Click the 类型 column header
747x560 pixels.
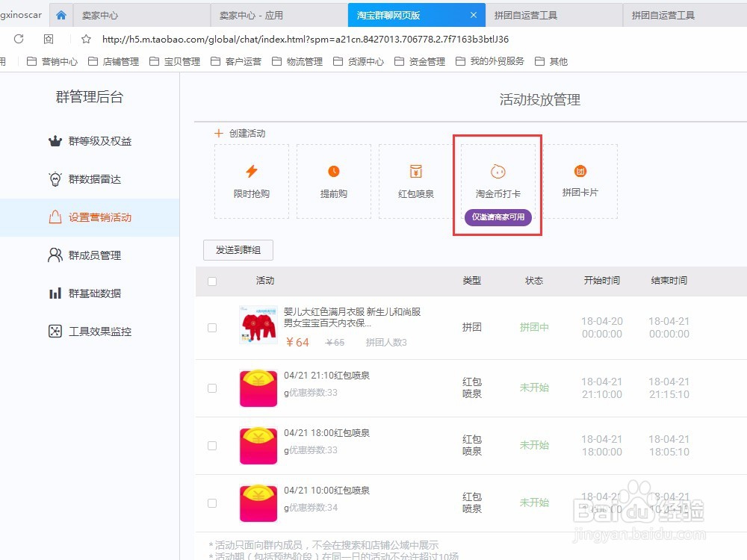471,281
